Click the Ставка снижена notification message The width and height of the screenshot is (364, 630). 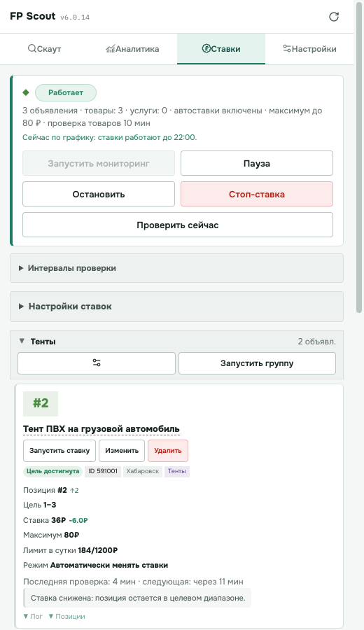[x=137, y=598]
